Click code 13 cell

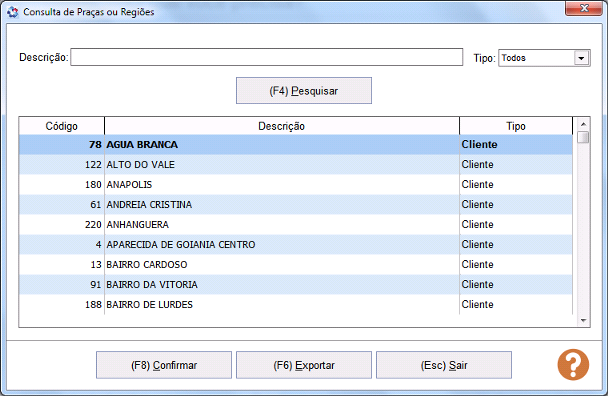click(62, 265)
